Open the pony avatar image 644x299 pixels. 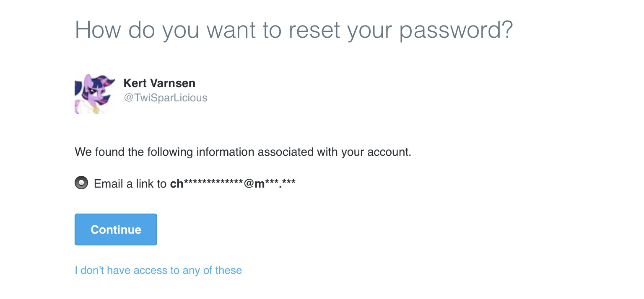pyautogui.click(x=95, y=94)
